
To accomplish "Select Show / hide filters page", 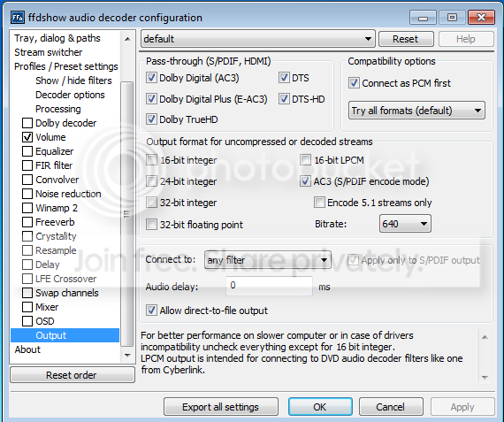I will 73,81.
